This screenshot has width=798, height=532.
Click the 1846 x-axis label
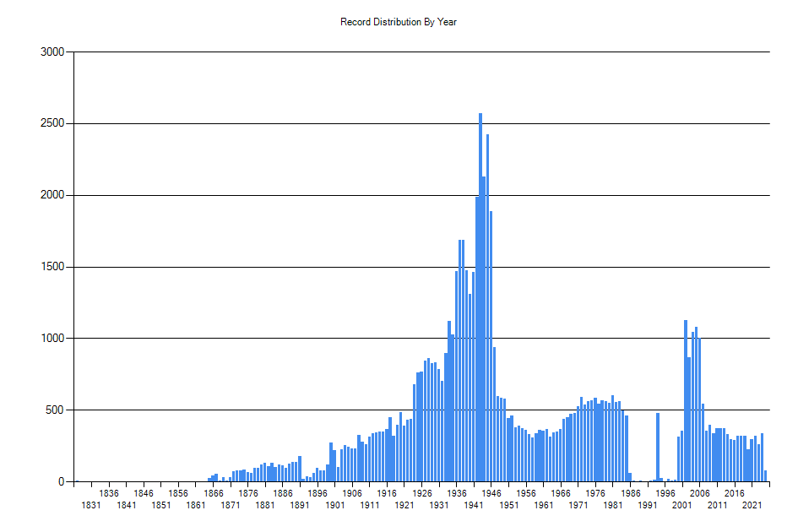(144, 493)
